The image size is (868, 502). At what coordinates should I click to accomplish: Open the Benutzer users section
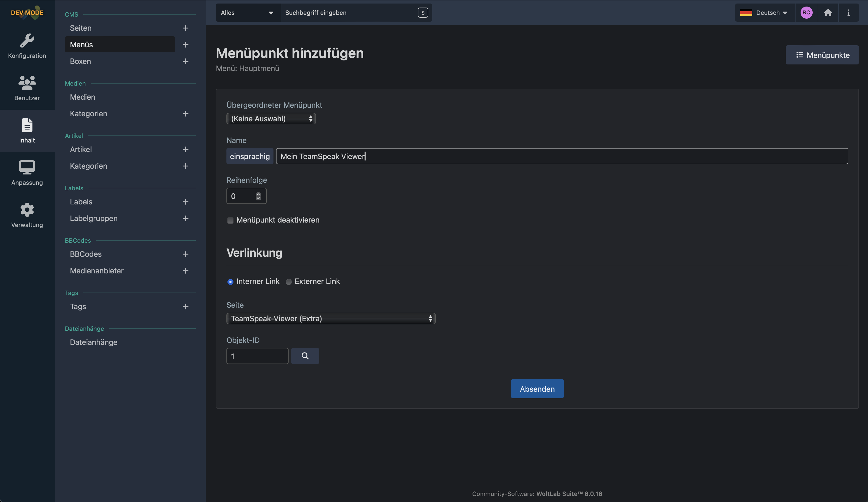[x=27, y=88]
